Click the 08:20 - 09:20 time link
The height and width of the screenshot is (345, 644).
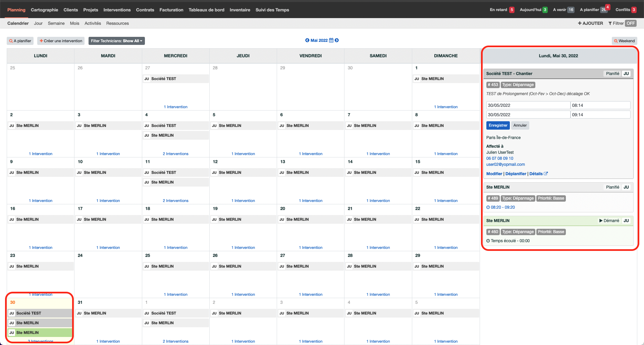(x=502, y=207)
